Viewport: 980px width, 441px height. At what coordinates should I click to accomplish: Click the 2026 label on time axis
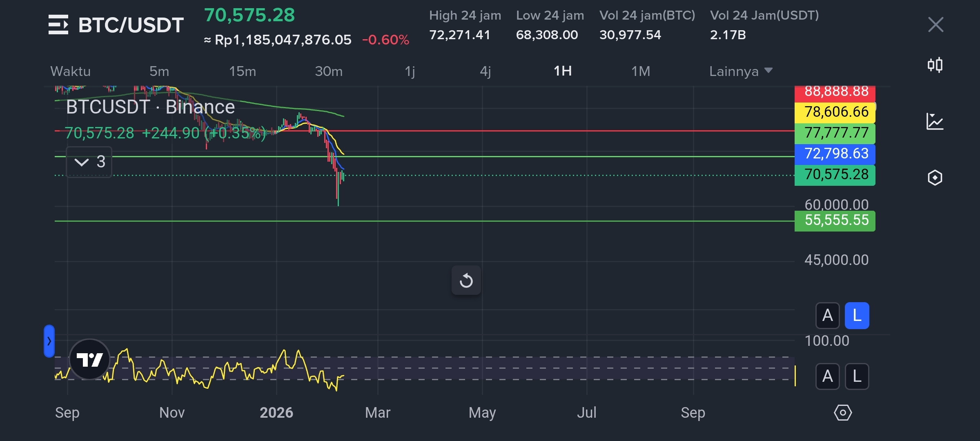coord(276,413)
